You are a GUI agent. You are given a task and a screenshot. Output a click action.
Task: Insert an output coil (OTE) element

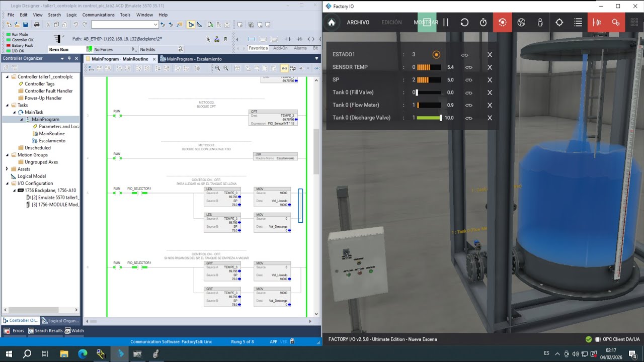[x=310, y=39]
